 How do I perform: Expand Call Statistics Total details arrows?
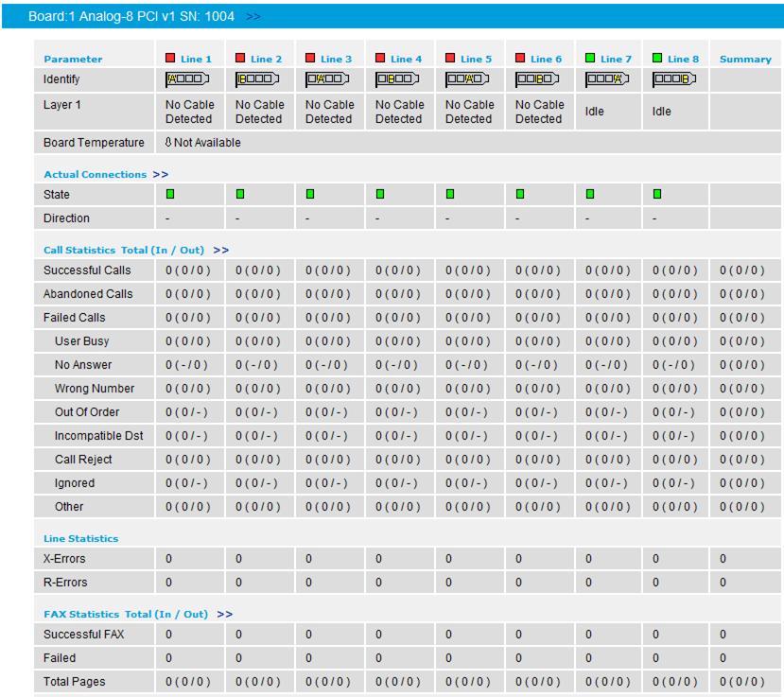click(221, 250)
